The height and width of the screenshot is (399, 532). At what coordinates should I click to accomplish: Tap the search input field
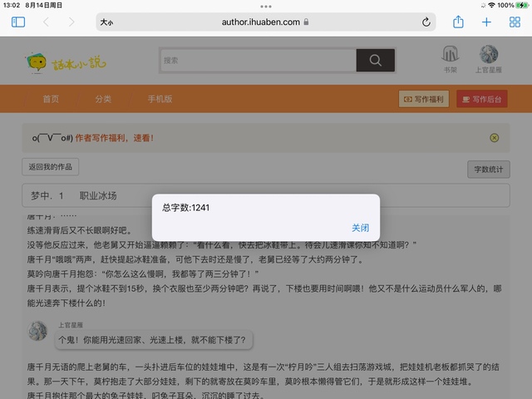pos(258,61)
